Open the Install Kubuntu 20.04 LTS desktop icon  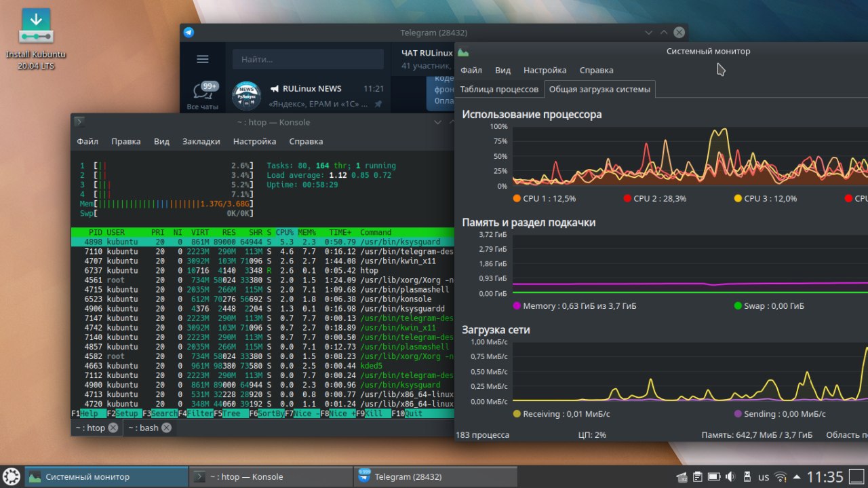point(36,39)
